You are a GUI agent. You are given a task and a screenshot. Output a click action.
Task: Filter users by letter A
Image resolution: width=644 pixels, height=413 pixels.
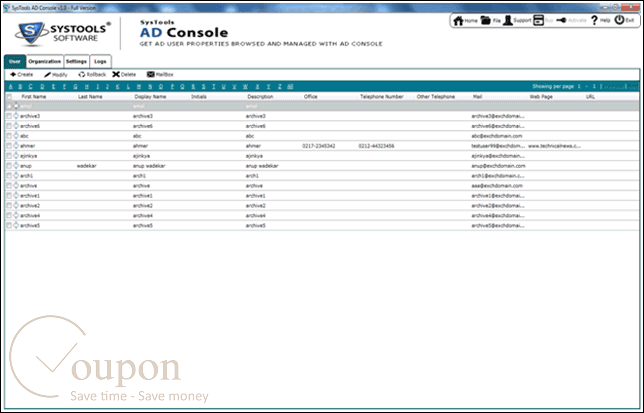(11, 86)
